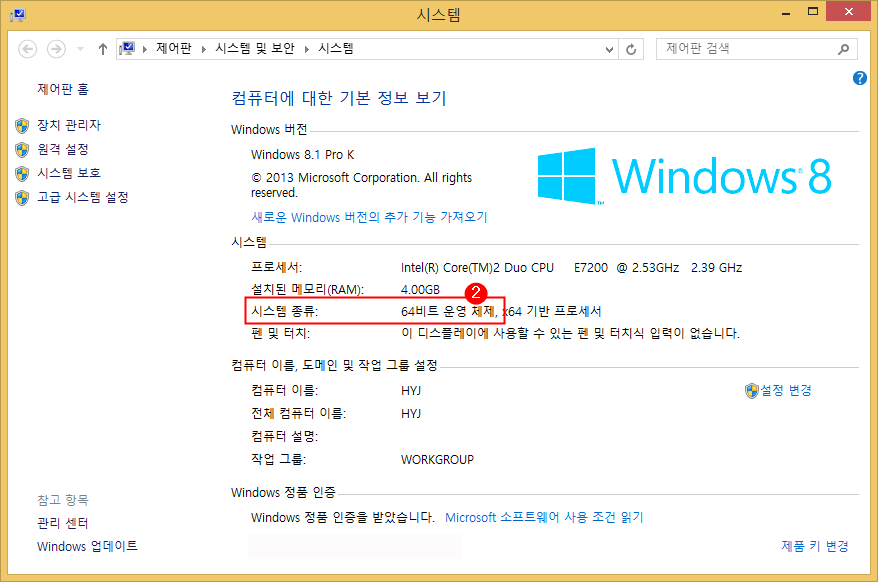
Task: Click the system icon in title bar
Action: coord(17,15)
